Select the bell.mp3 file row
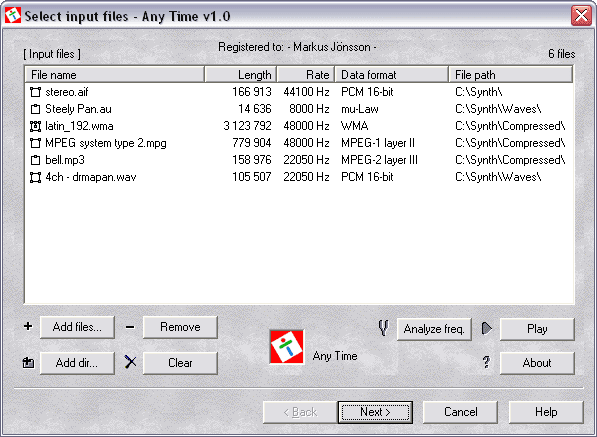 299,160
